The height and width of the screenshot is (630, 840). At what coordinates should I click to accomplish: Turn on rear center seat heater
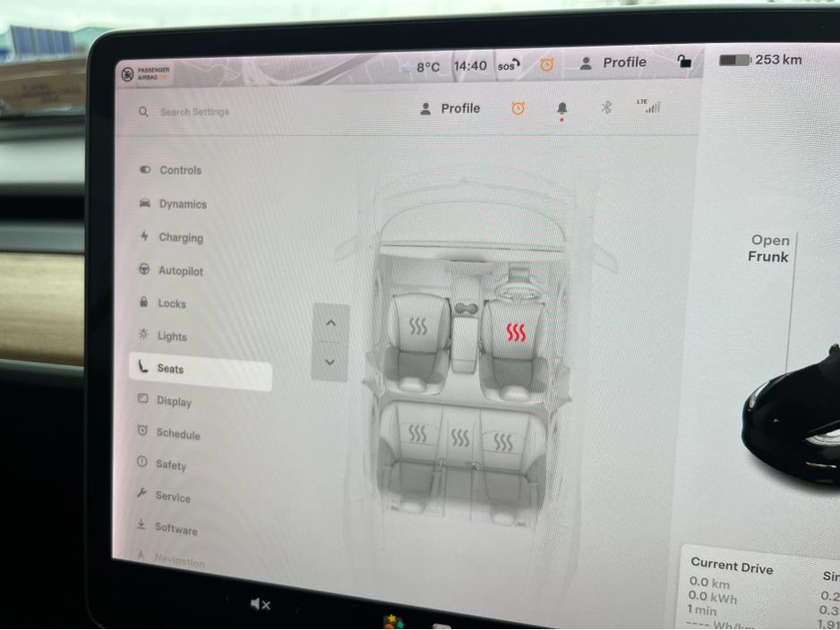[x=459, y=438]
